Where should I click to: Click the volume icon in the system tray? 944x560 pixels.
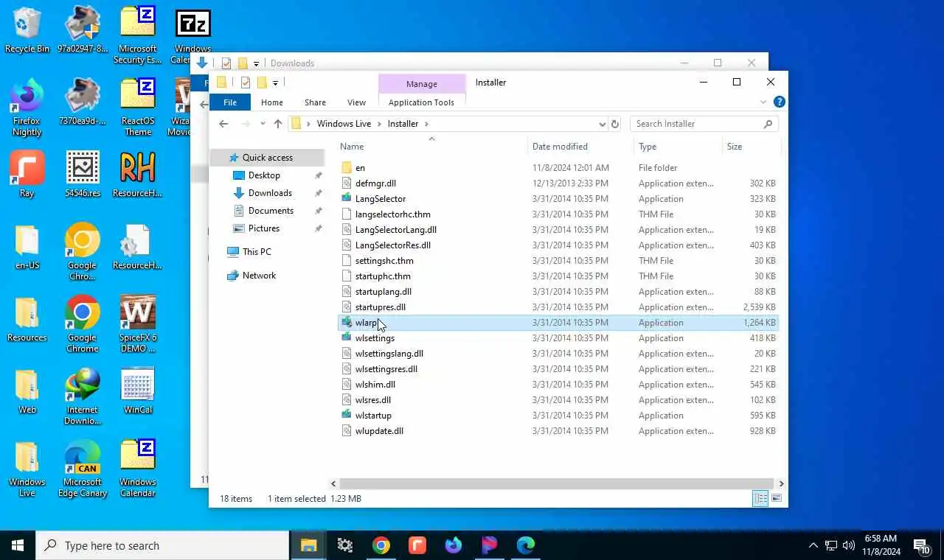(x=849, y=545)
